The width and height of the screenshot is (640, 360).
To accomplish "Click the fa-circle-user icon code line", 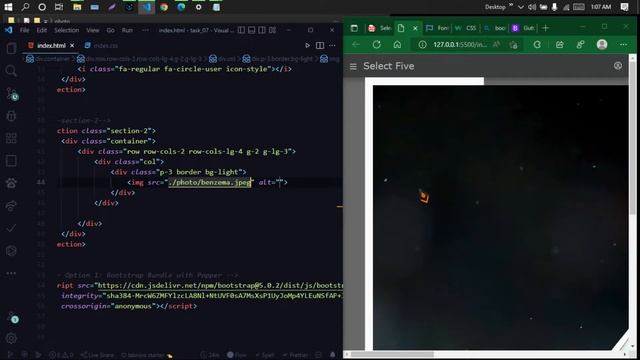I will (x=184, y=69).
